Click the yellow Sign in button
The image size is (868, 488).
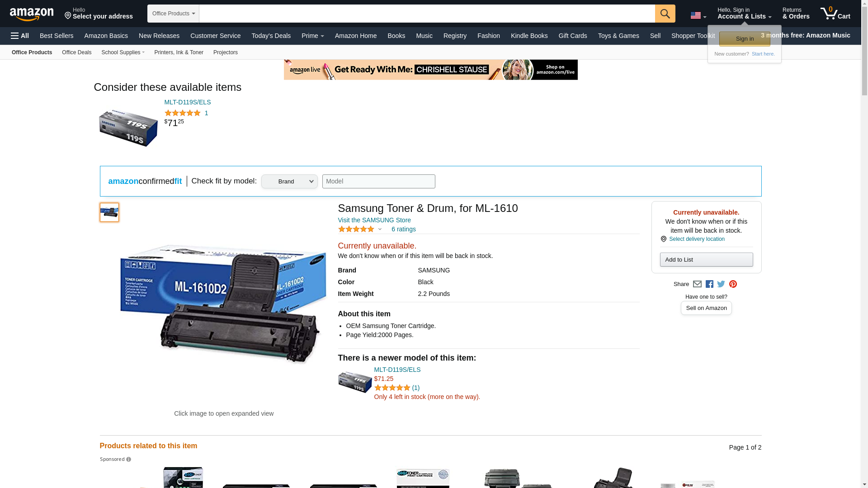[745, 39]
